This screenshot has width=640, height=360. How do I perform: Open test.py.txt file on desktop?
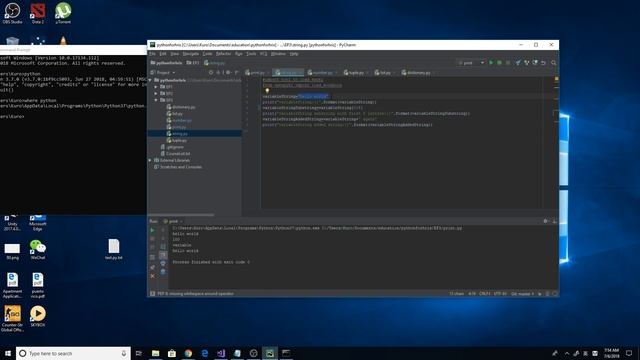pos(114,249)
